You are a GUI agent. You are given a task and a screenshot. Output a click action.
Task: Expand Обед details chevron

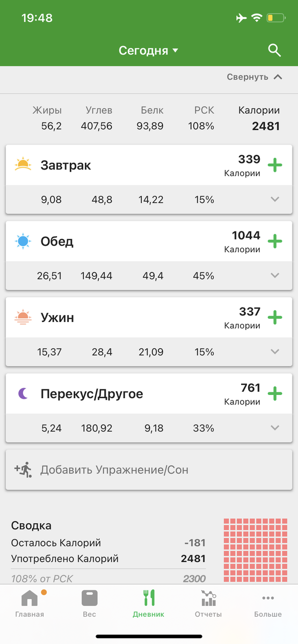point(275,276)
